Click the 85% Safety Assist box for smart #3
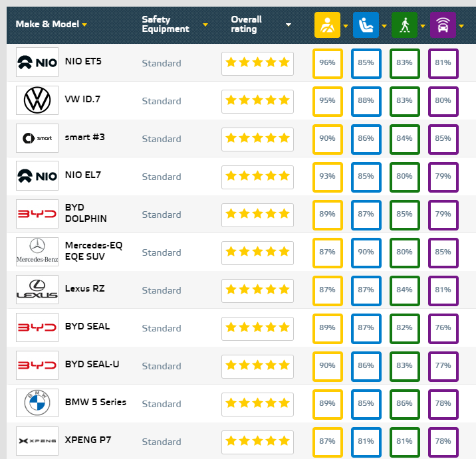 443,139
